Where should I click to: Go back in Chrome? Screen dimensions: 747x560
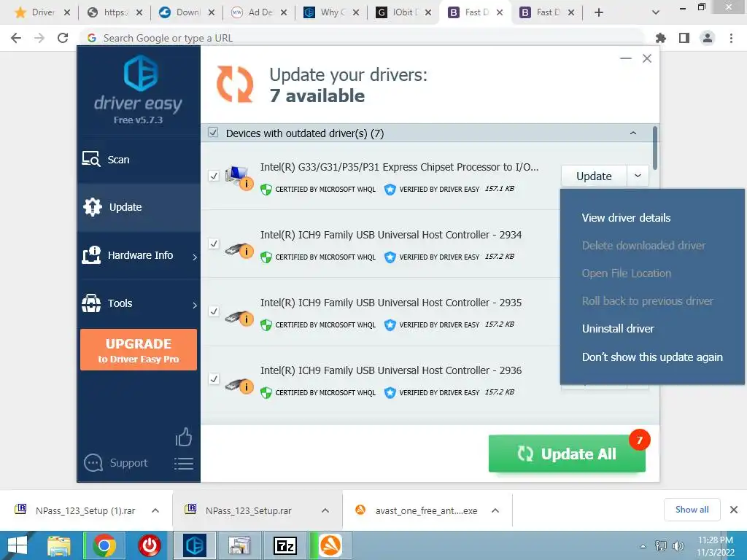tap(16, 38)
